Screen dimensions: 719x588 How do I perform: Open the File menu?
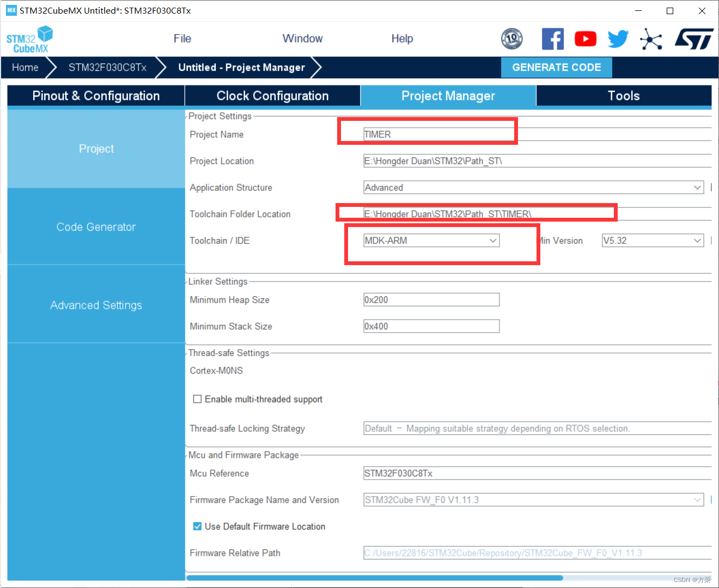[x=182, y=39]
